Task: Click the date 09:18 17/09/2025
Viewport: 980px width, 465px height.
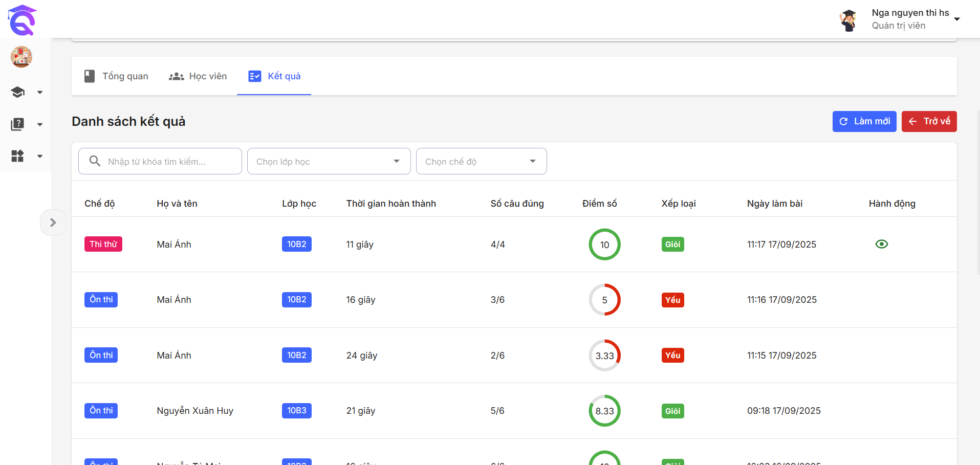Action: click(x=784, y=411)
